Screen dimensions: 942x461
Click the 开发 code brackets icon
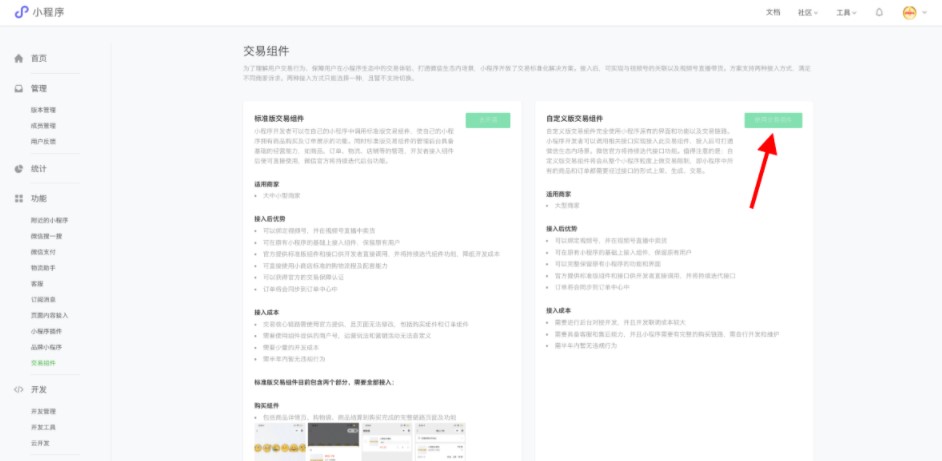pos(19,389)
